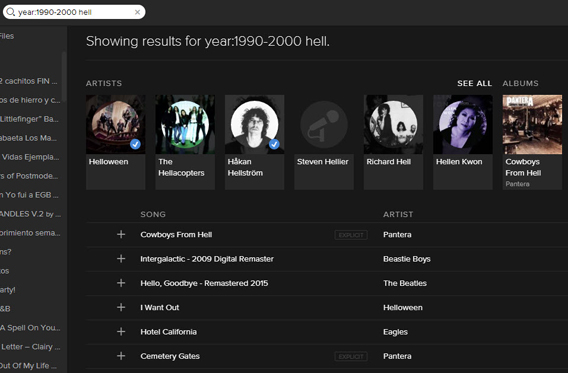Add I Want Out with plus icon

[x=121, y=307]
